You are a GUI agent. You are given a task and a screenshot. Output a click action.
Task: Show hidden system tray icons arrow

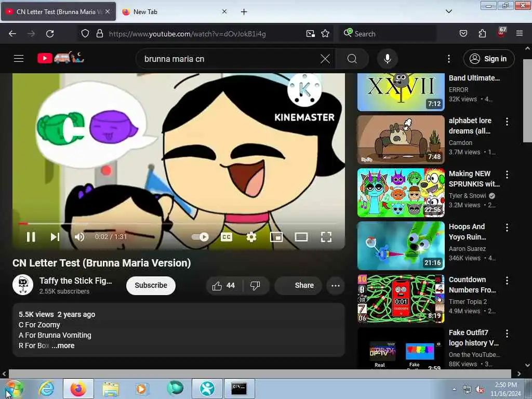click(x=454, y=389)
